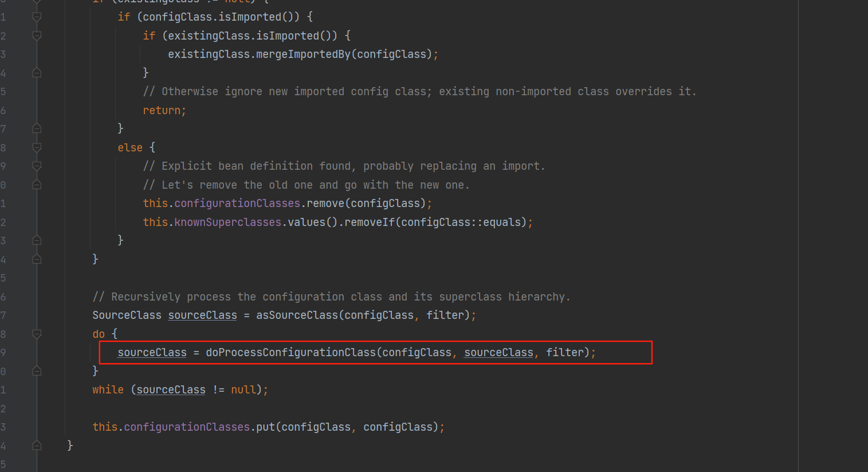Click the 'do' keyword
The image size is (868, 472).
(x=99, y=334)
